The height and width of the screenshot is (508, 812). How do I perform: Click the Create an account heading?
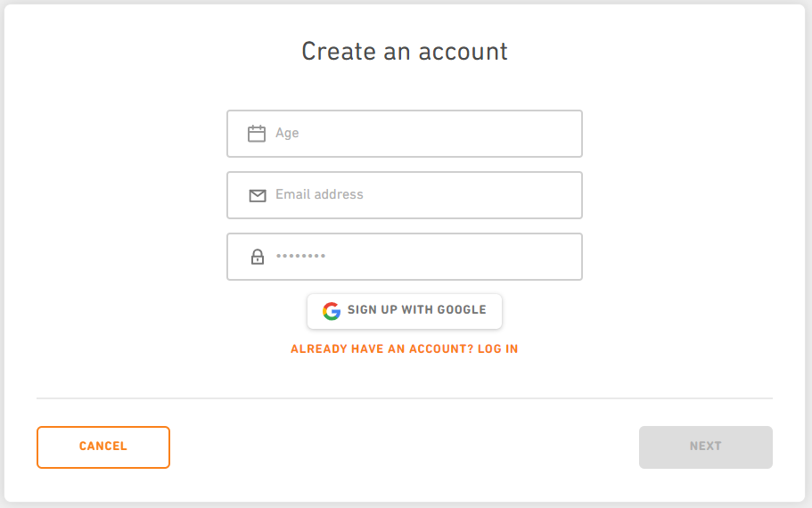click(x=405, y=52)
